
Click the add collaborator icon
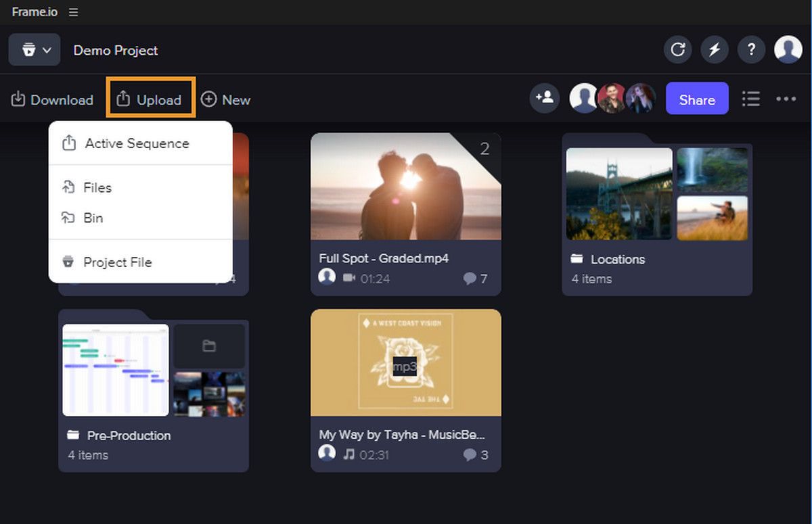tap(544, 99)
